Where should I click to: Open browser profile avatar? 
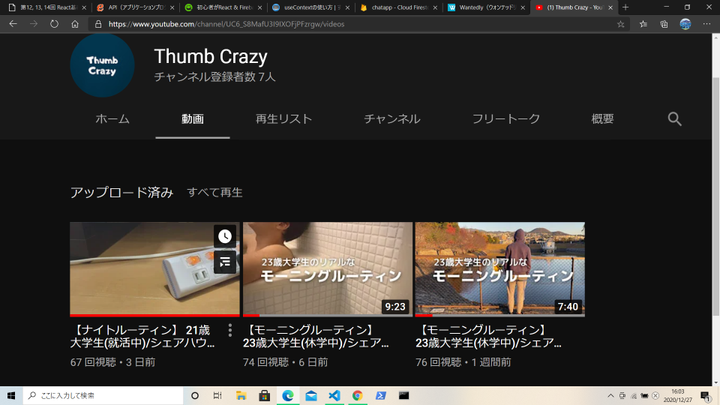coord(685,24)
